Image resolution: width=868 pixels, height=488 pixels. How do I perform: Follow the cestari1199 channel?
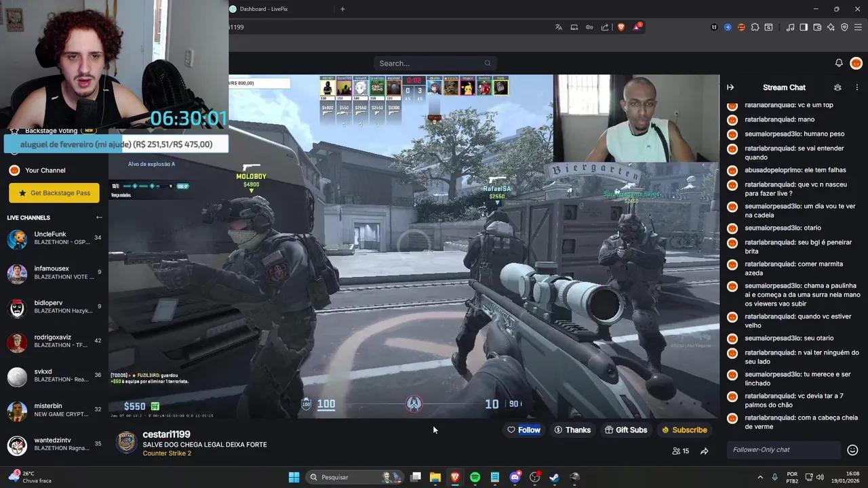[524, 430]
